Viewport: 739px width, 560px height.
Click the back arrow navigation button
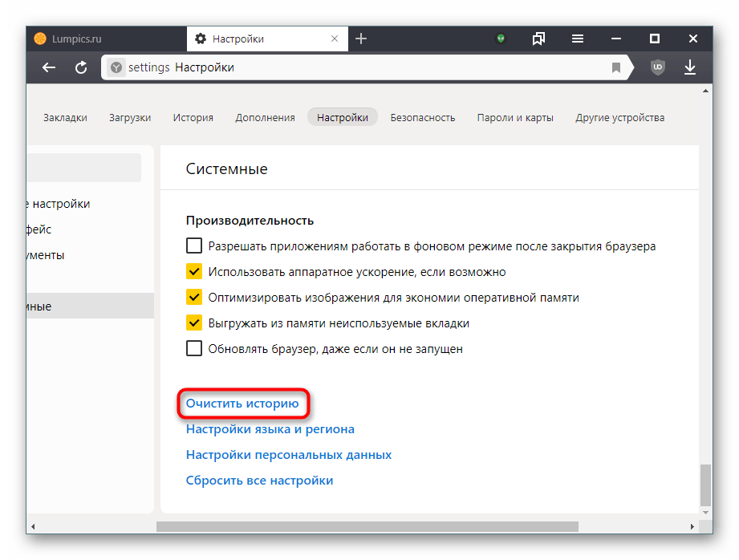(x=48, y=68)
